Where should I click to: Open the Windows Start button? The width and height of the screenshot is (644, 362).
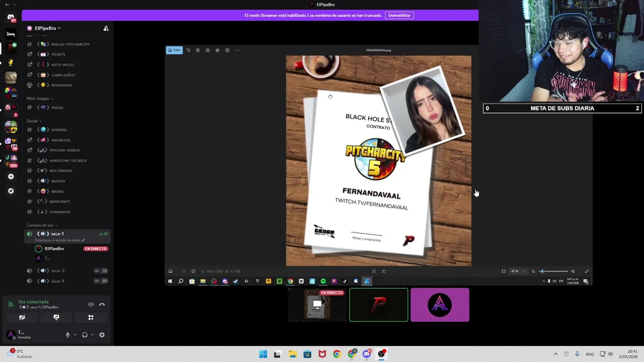(263, 354)
